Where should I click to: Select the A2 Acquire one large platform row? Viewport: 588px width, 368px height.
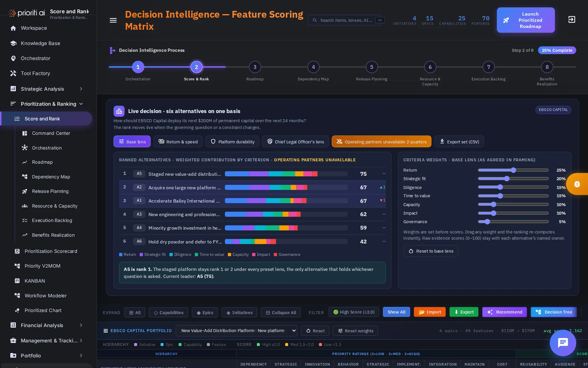(x=252, y=188)
